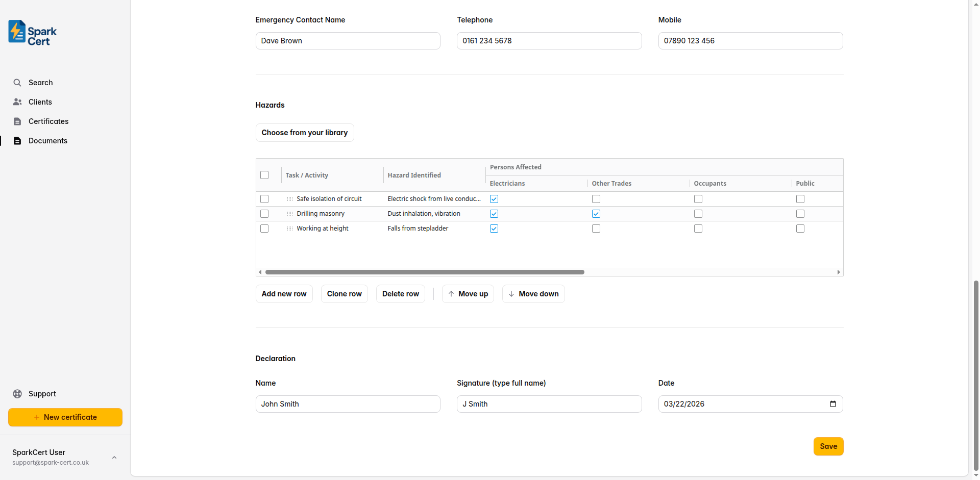Select the Search magnifier icon in sidebar
980x480 pixels.
[17, 82]
